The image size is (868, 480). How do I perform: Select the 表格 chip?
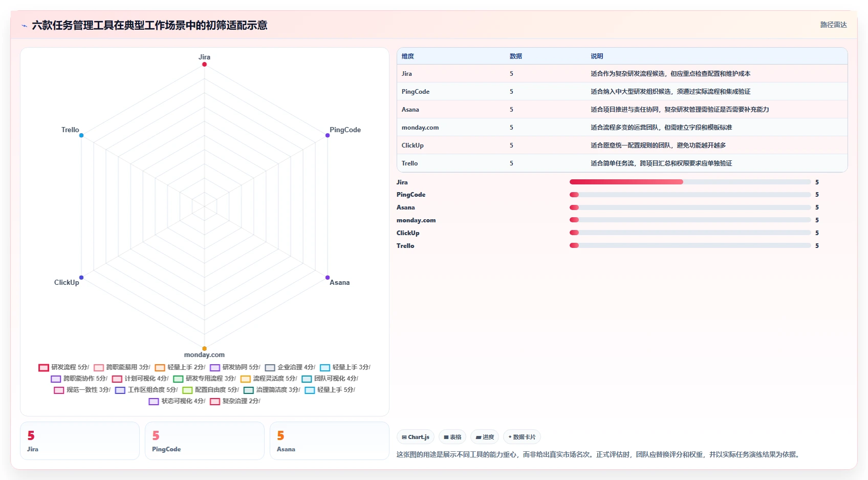coord(452,437)
